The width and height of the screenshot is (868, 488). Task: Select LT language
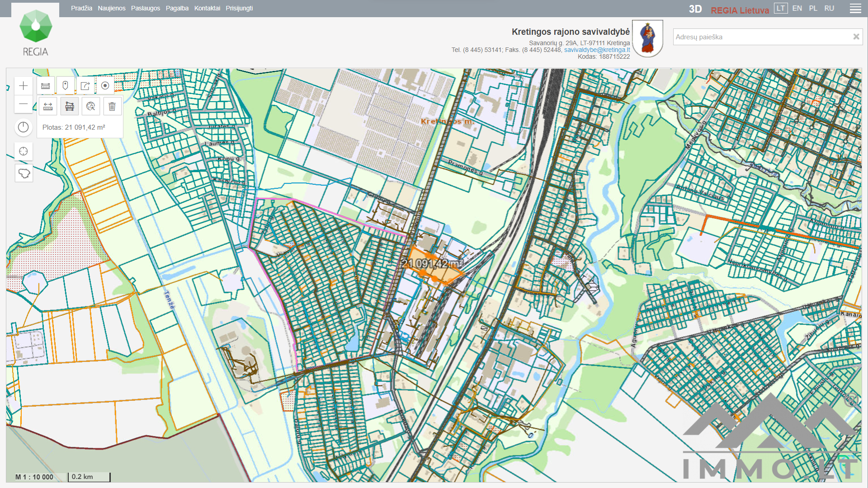[x=781, y=8]
